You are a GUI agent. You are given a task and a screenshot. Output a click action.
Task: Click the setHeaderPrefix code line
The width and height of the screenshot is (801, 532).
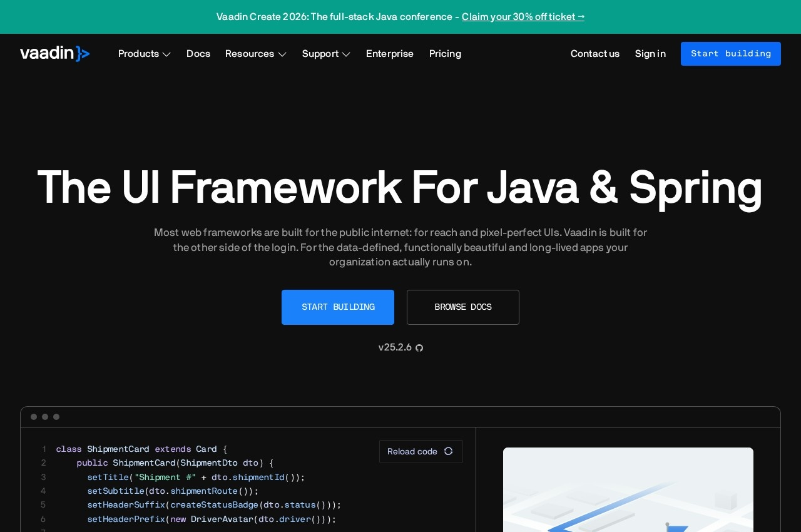[x=212, y=519]
